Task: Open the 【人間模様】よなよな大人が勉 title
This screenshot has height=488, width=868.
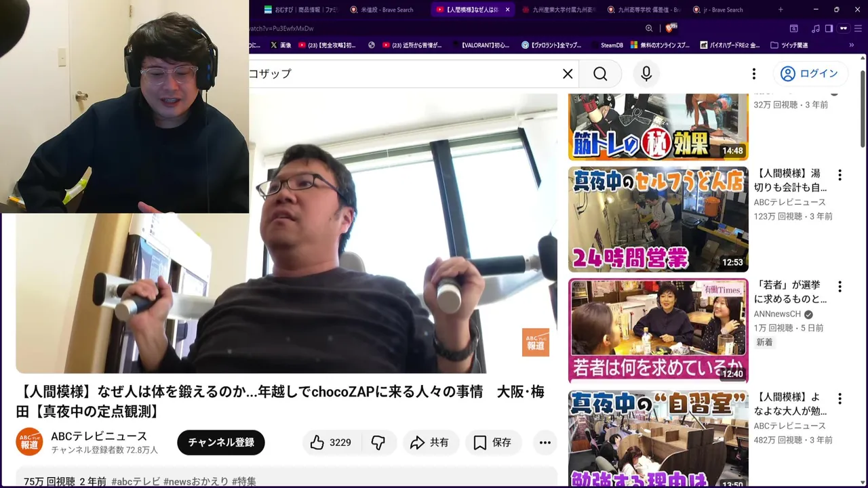Action: 791,404
